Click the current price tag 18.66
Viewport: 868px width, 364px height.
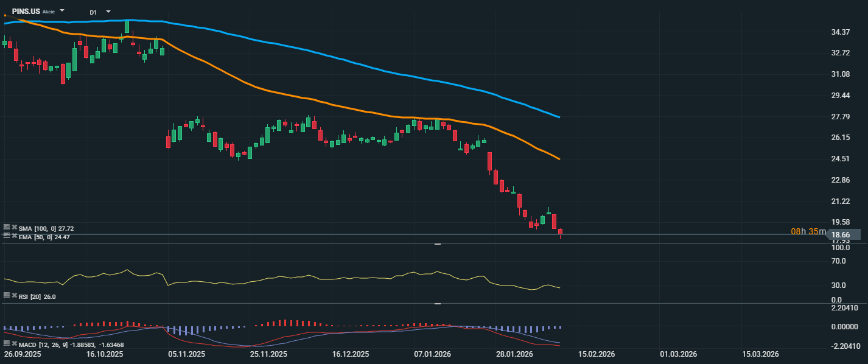coord(846,234)
